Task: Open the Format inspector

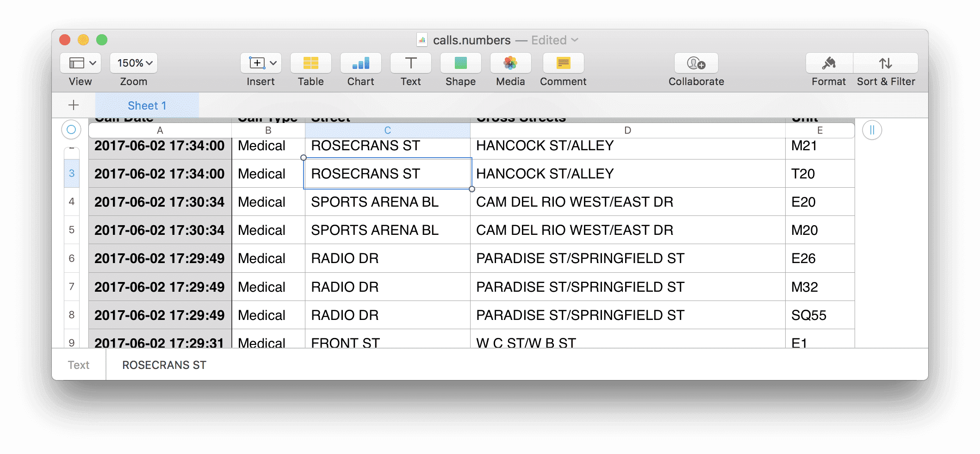Action: (829, 63)
